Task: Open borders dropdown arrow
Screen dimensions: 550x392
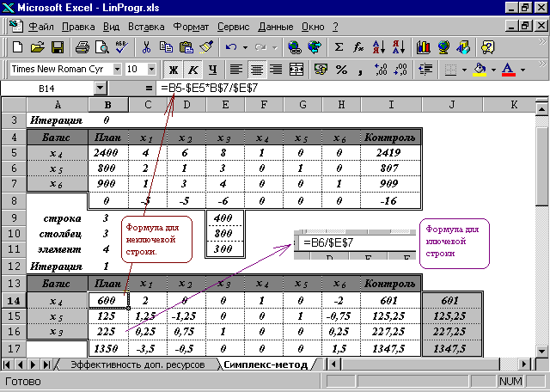Action: (x=464, y=70)
